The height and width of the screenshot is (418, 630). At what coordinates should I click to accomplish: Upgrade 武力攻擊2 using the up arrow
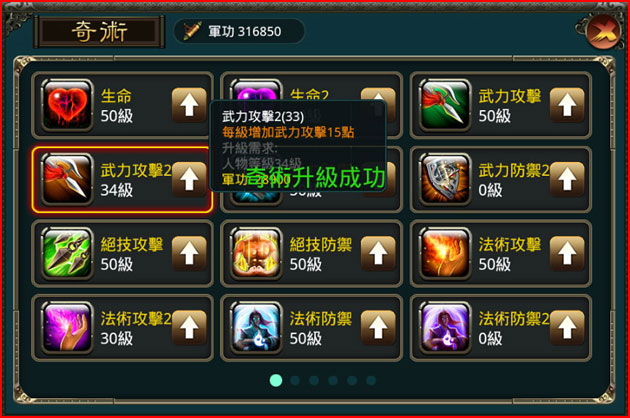pos(189,179)
